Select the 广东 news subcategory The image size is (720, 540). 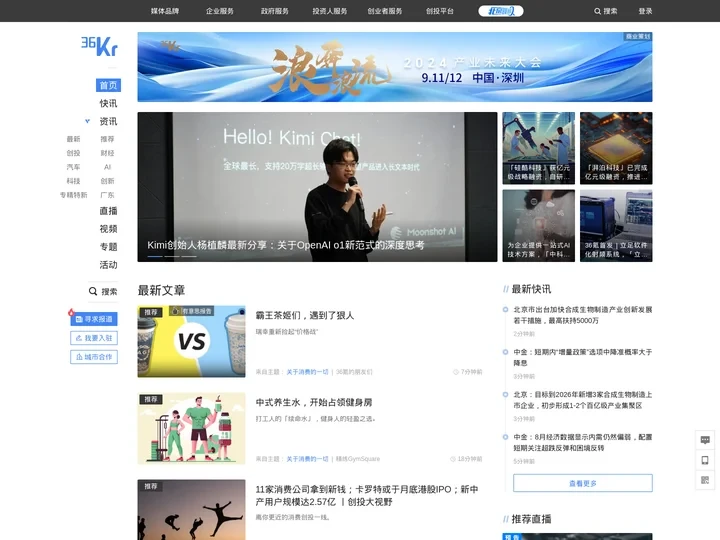(x=107, y=195)
